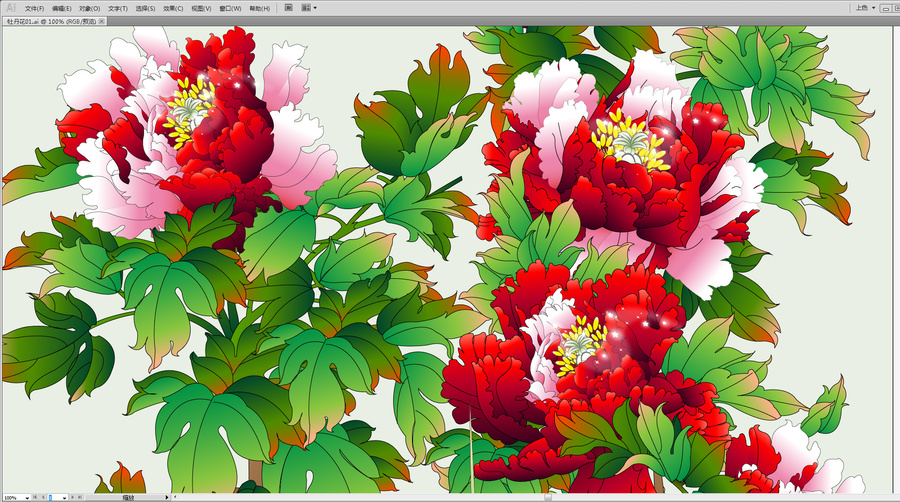Click the horizontal scrollbar left arrow
900x502 pixels.
175,497
